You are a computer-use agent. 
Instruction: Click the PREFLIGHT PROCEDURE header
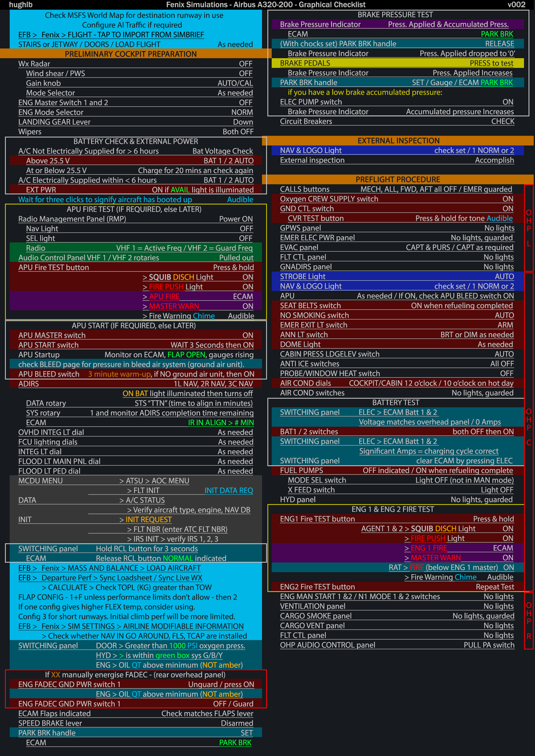click(x=398, y=180)
